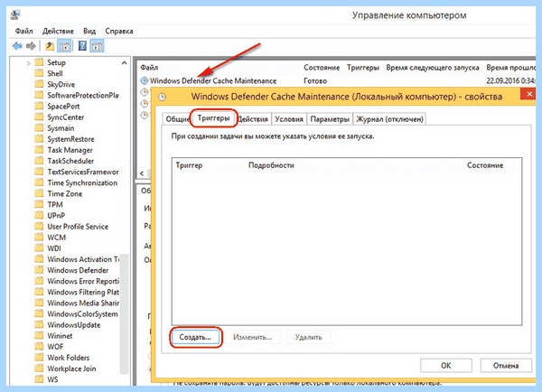Select Sysmain in the tree

tap(61, 128)
